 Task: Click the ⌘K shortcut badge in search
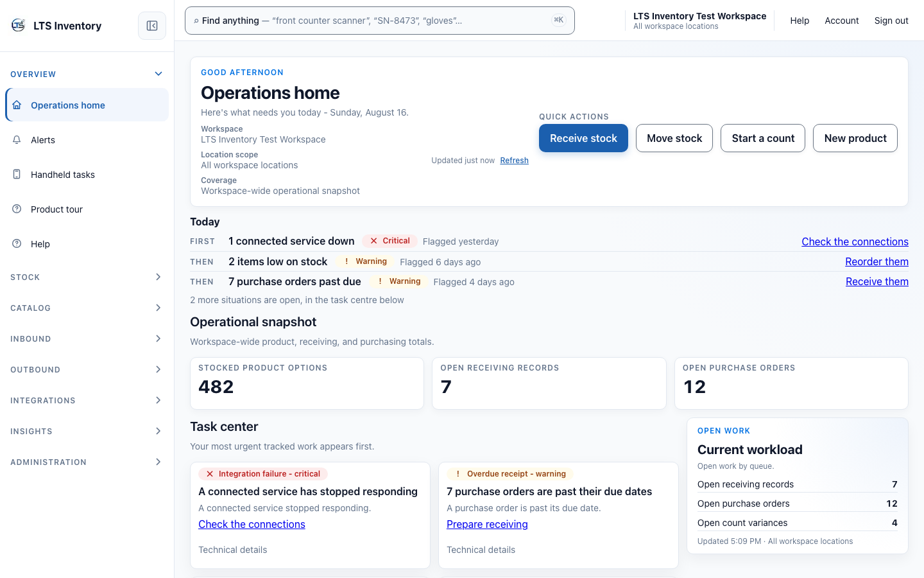pyautogui.click(x=558, y=21)
